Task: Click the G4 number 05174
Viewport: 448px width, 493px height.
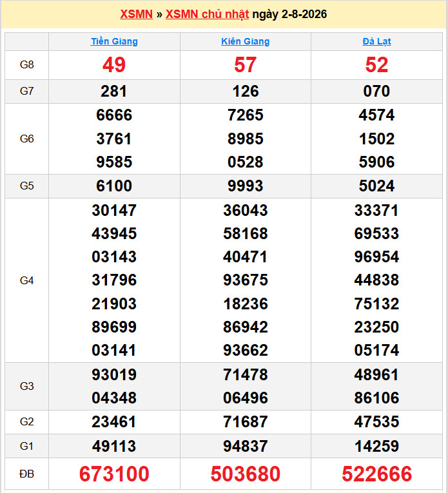Action: [x=376, y=351]
